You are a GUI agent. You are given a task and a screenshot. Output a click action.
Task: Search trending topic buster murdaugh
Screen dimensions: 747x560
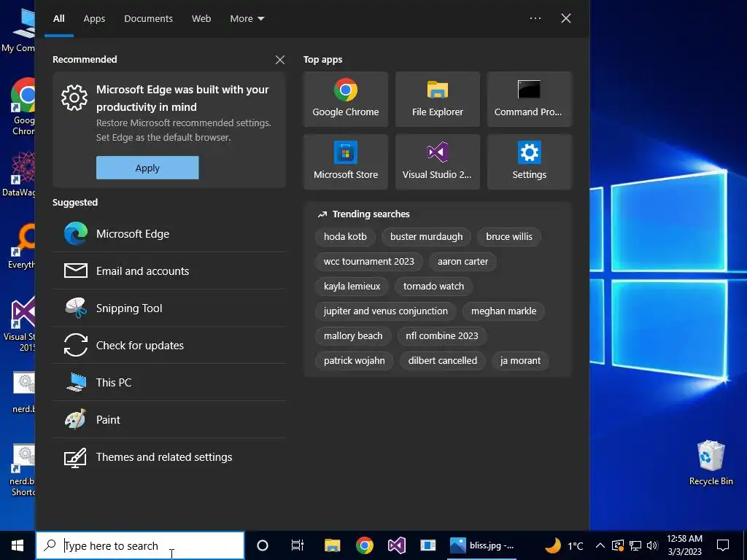tap(426, 237)
